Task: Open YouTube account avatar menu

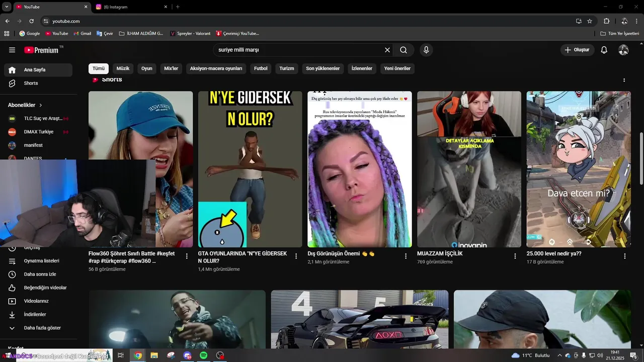Action: [x=623, y=50]
